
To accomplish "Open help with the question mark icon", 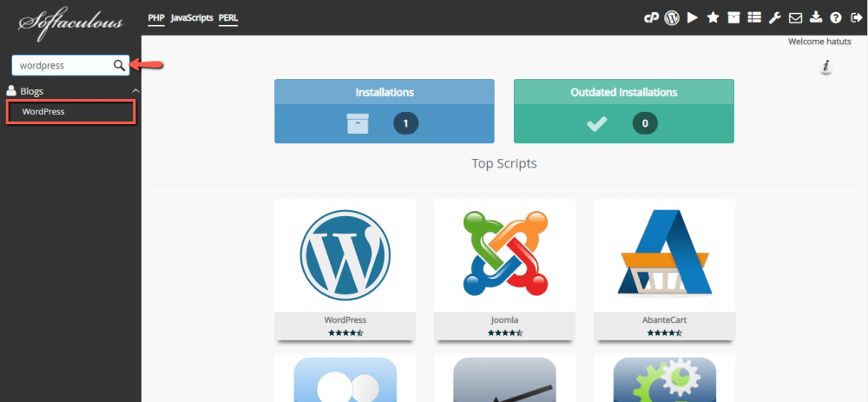I will coord(836,17).
